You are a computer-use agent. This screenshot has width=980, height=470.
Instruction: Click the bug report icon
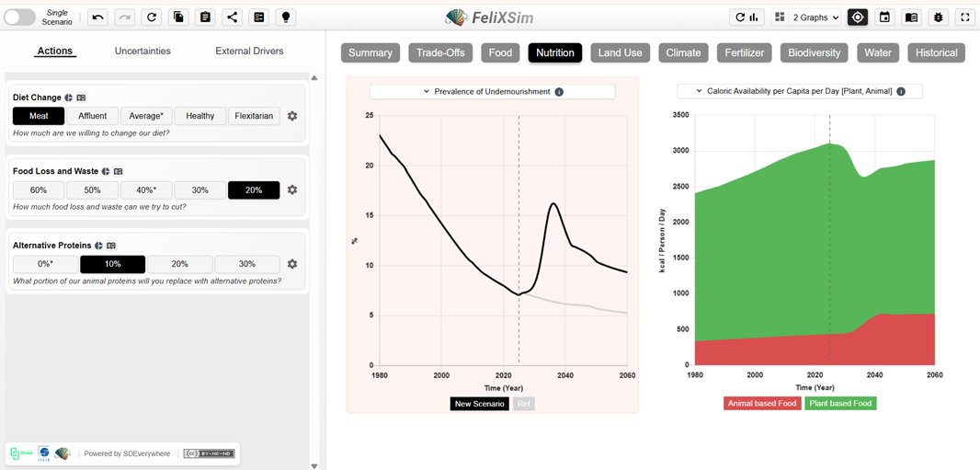938,17
